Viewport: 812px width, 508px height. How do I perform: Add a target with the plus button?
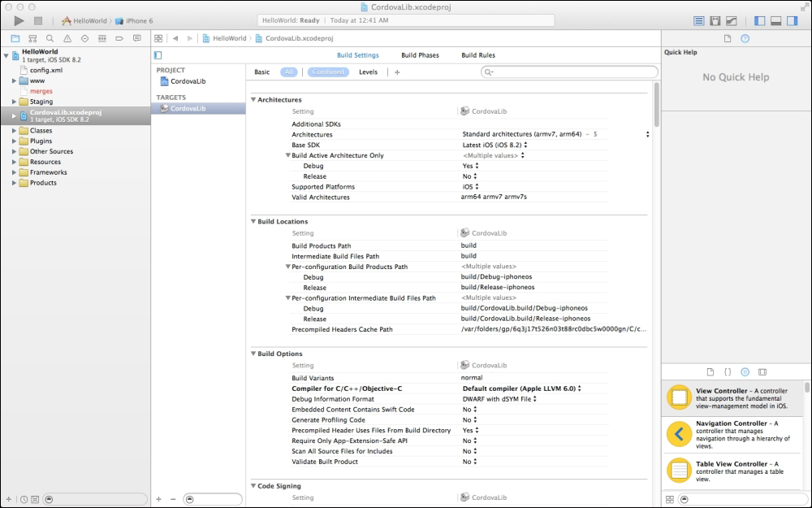click(x=158, y=499)
